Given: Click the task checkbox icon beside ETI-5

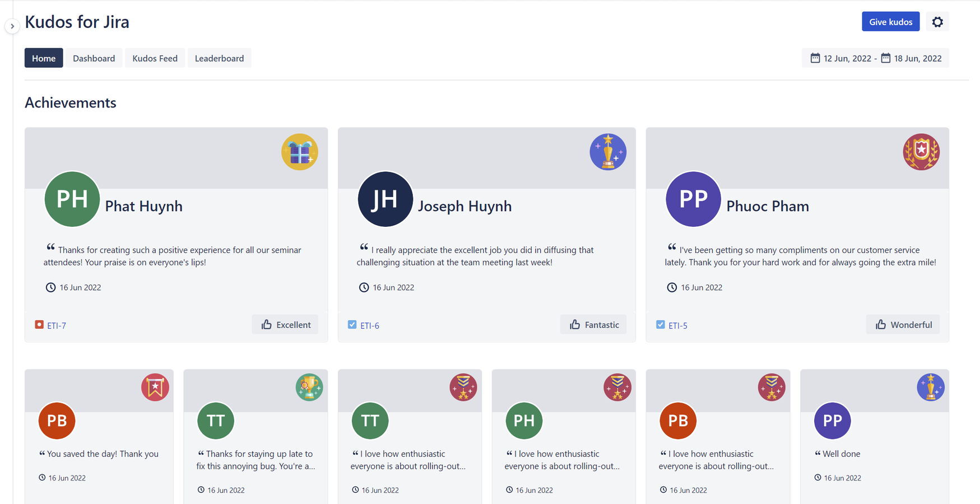Looking at the screenshot, I should (x=661, y=324).
